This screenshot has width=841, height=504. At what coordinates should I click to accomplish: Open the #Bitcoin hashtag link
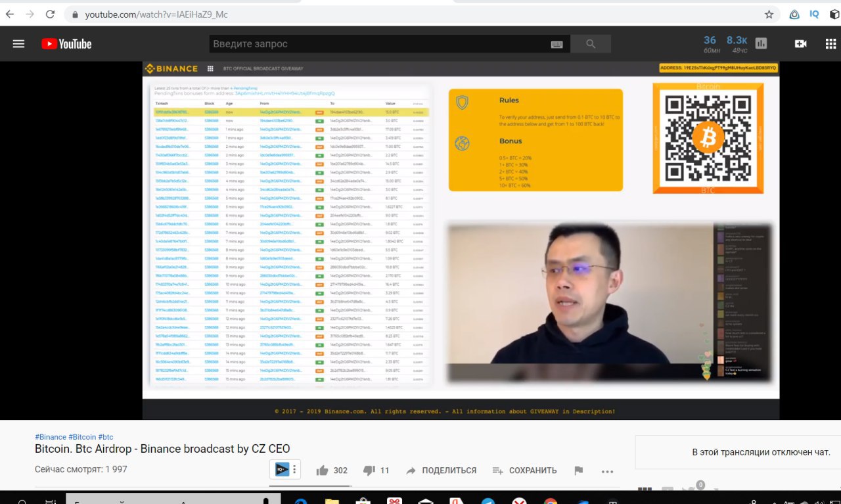tap(82, 437)
